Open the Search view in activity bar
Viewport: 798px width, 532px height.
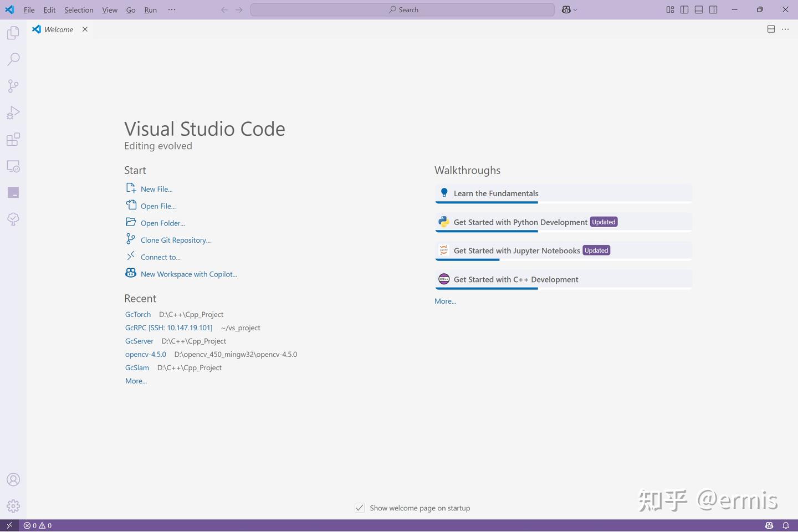[13, 59]
